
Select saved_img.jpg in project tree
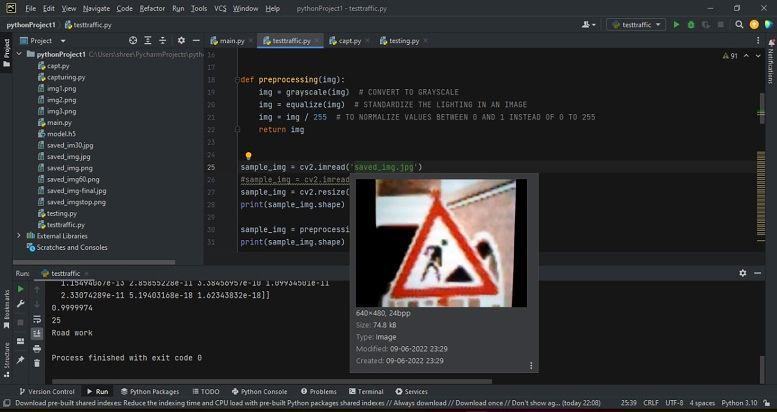pos(64,157)
